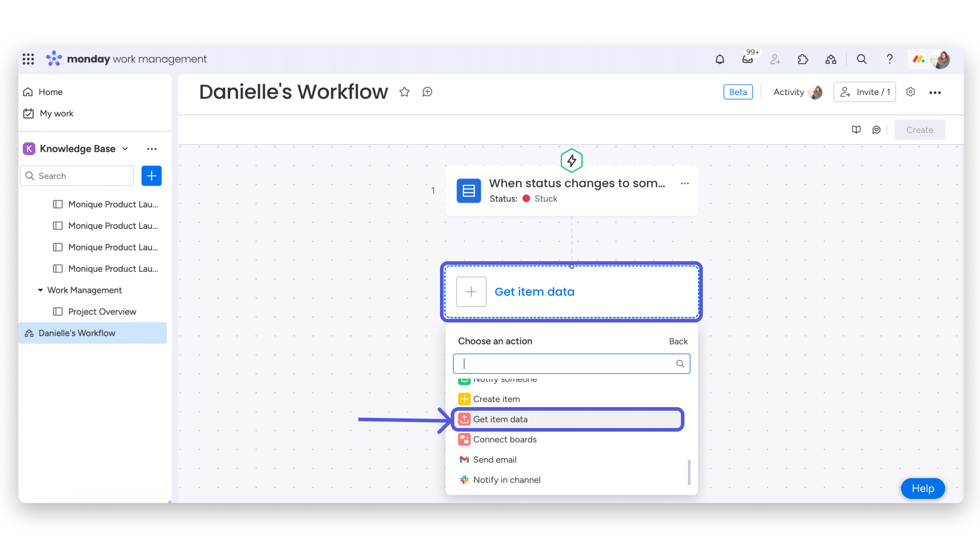
Task: Focus the Choose an action search field
Action: coord(572,364)
